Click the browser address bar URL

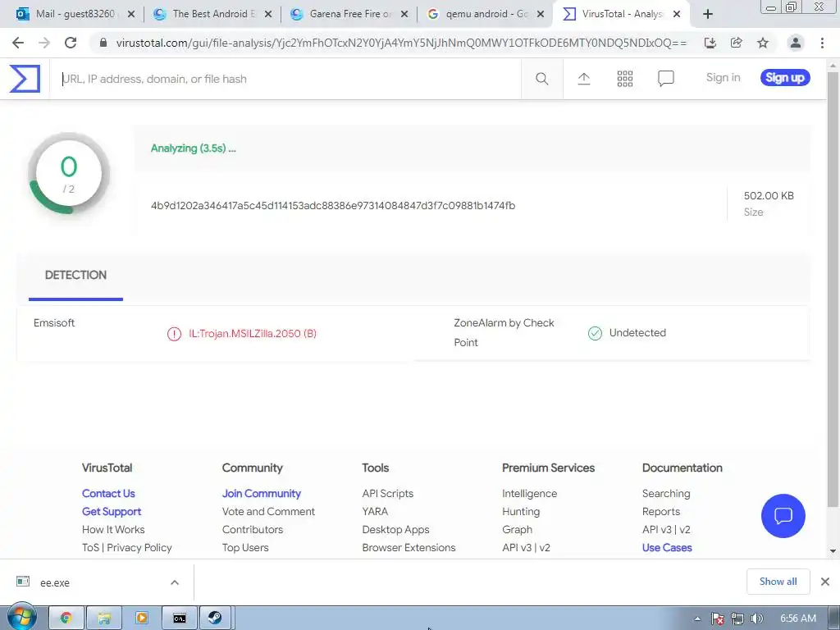pyautogui.click(x=401, y=43)
